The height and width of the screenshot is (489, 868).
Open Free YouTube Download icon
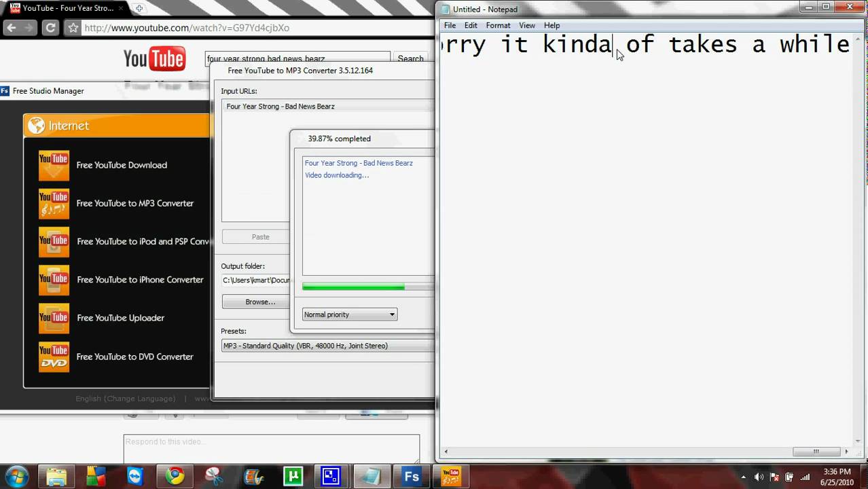(x=54, y=165)
